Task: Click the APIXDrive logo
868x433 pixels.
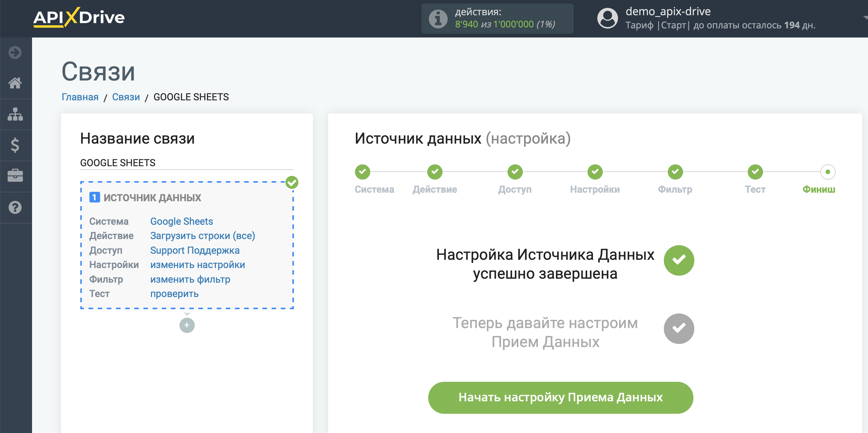Action: click(x=79, y=17)
